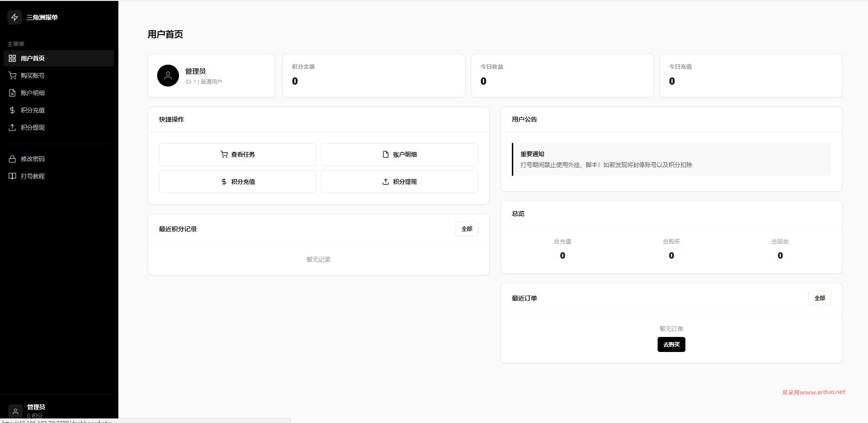Click the 账户明细 quick action button
868x423 pixels.
[x=399, y=154]
